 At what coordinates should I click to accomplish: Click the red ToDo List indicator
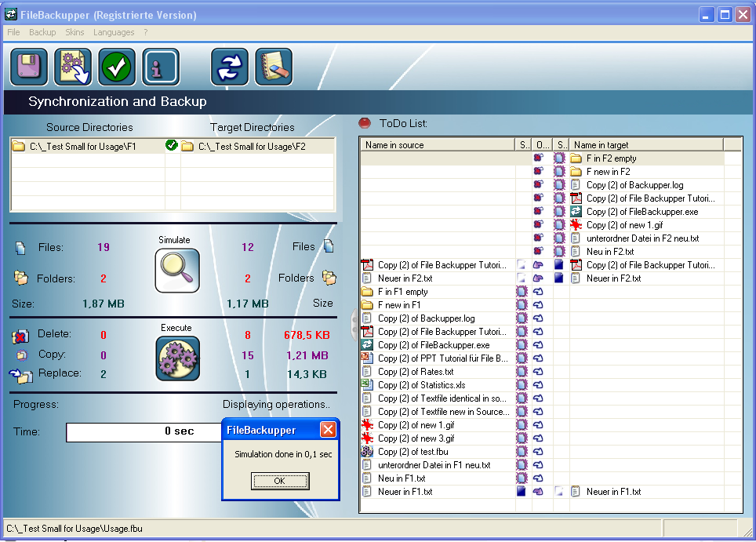click(x=365, y=123)
